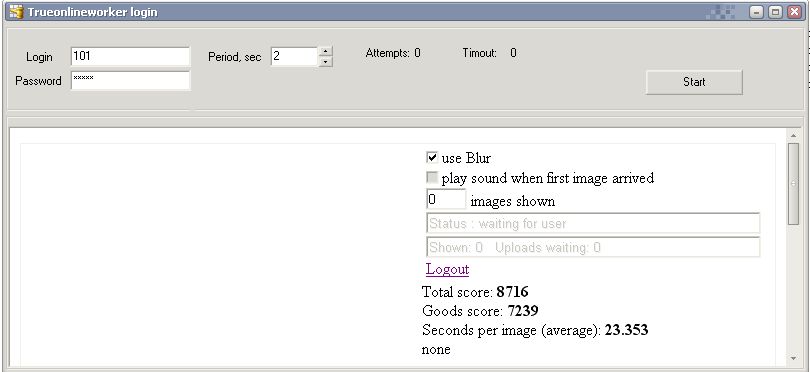
Task: Increase Period seconds with up arrow
Action: [x=325, y=52]
